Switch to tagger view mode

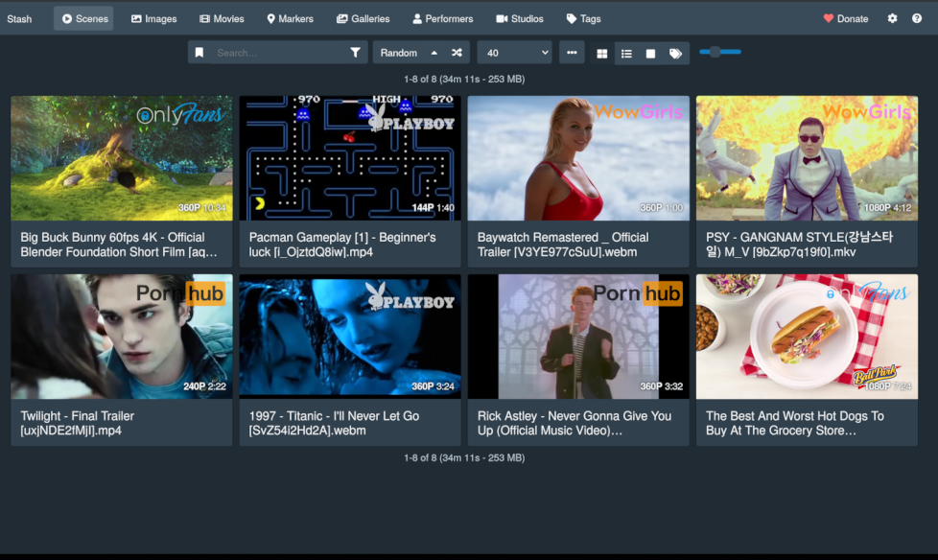tap(675, 54)
